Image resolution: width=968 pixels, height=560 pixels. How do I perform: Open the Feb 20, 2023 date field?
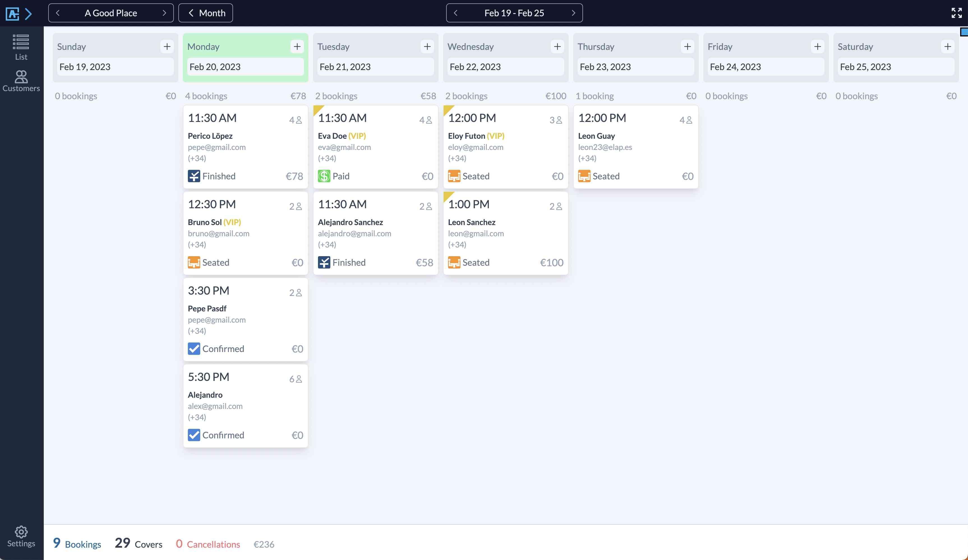[x=245, y=67]
